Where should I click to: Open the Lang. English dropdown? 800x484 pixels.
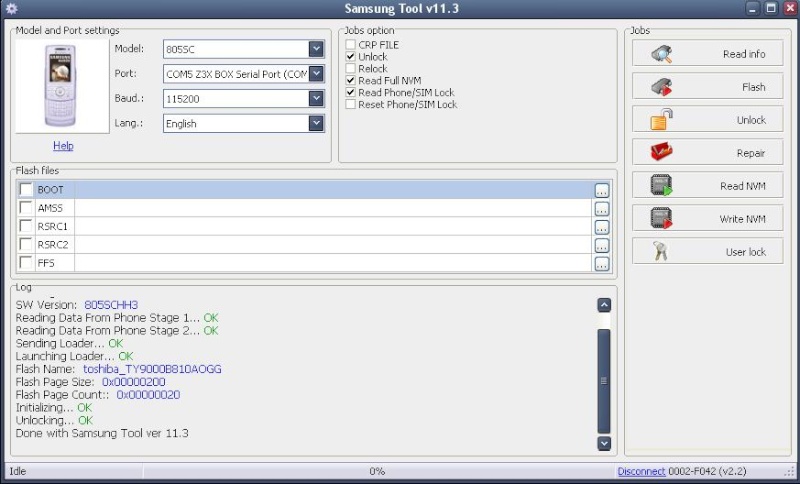coord(316,123)
